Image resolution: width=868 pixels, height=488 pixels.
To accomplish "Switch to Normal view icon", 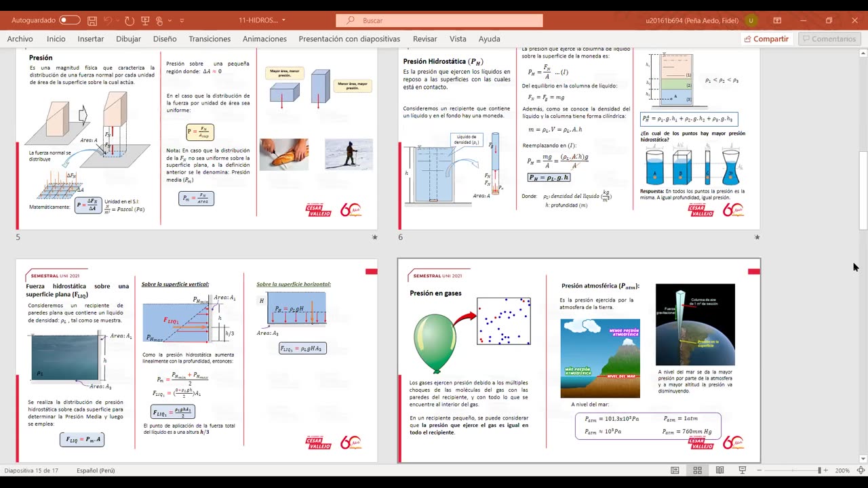I will [x=675, y=470].
